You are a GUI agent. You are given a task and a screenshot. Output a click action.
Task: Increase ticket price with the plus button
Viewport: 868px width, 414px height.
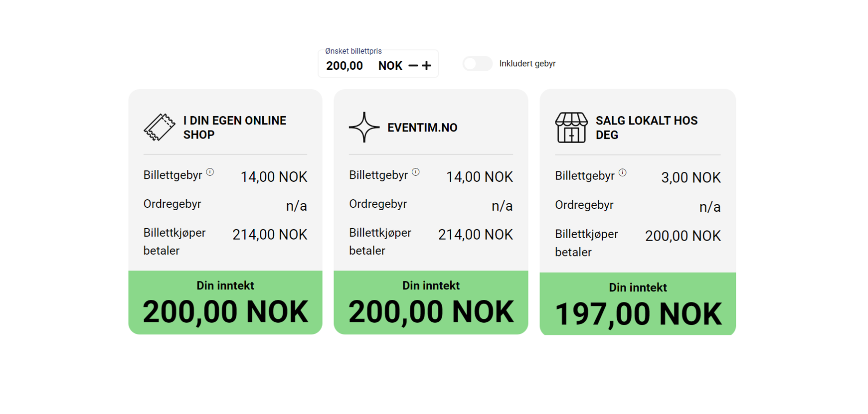pyautogui.click(x=426, y=66)
